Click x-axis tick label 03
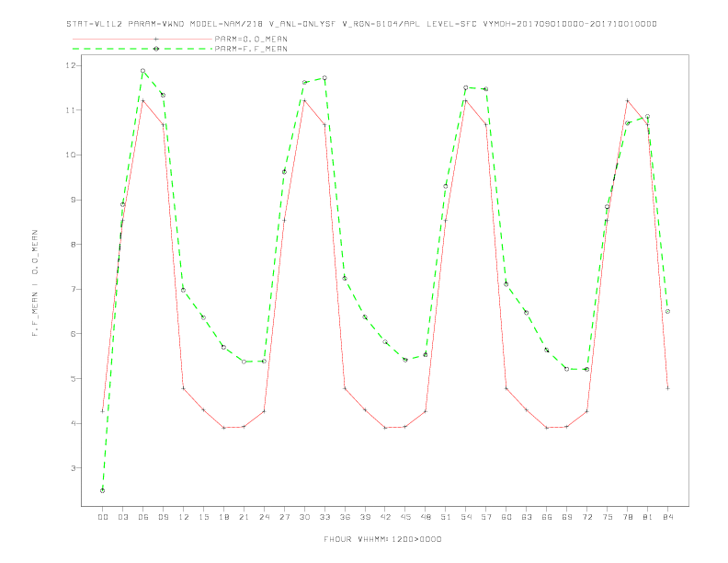This screenshot has width=728, height=563. coord(122,517)
